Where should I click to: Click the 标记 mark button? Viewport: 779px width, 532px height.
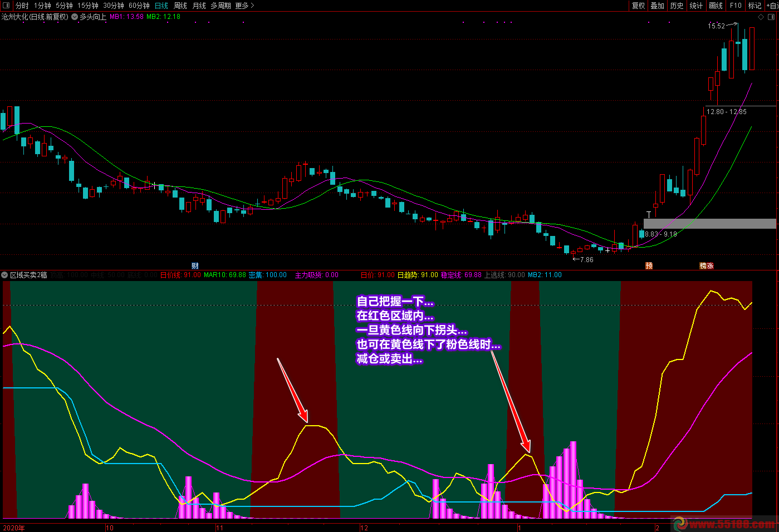pyautogui.click(x=754, y=6)
